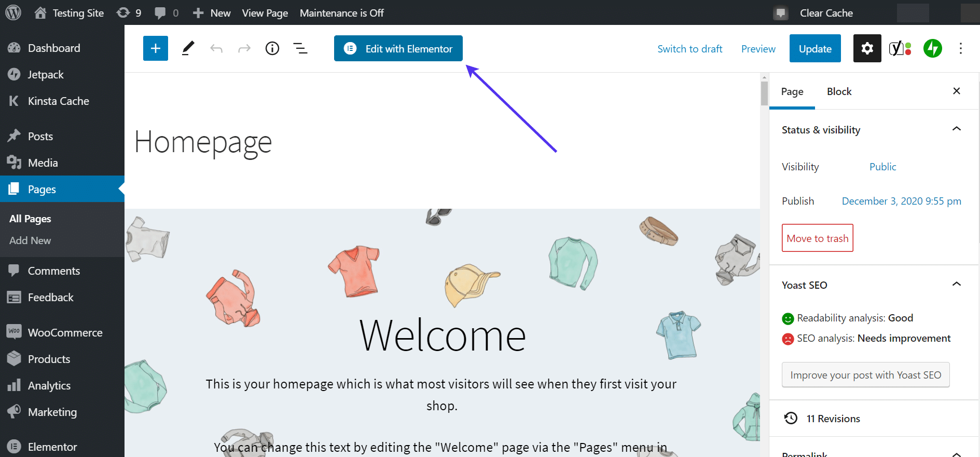Screen dimensions: 980x457
Task: Change visibility via Public link
Action: 882,167
